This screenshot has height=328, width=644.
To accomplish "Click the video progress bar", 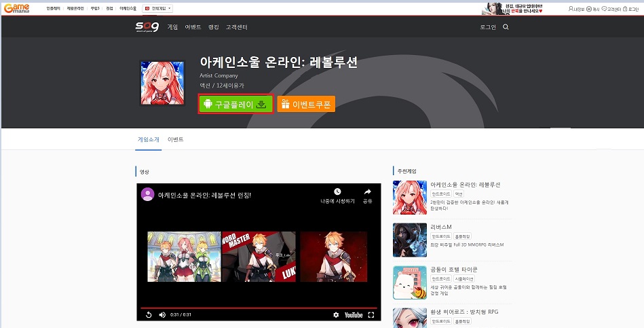I will coord(259,308).
